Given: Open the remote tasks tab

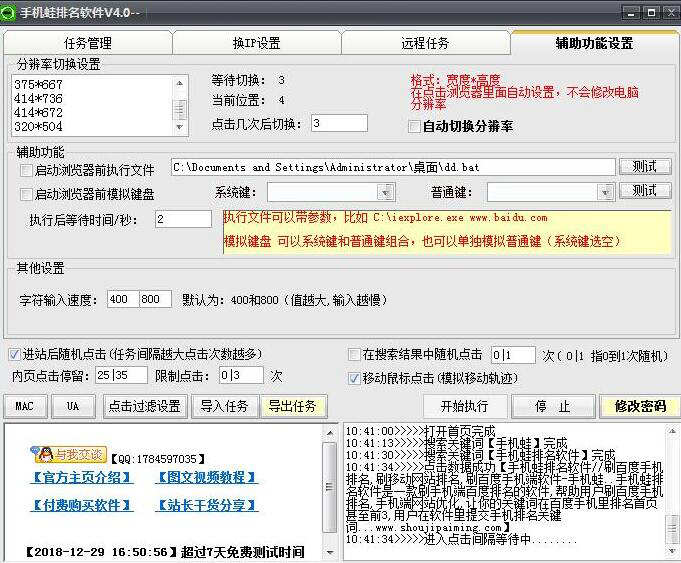Looking at the screenshot, I should click(426, 43).
